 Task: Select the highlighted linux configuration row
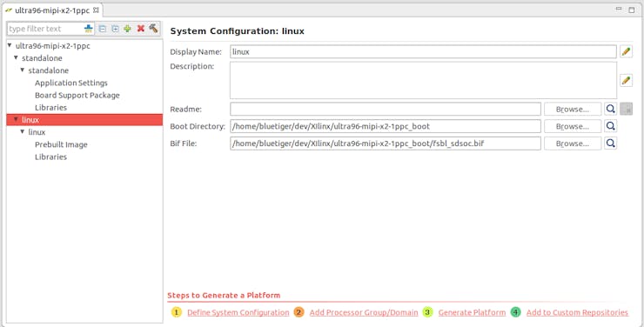pyautogui.click(x=84, y=120)
